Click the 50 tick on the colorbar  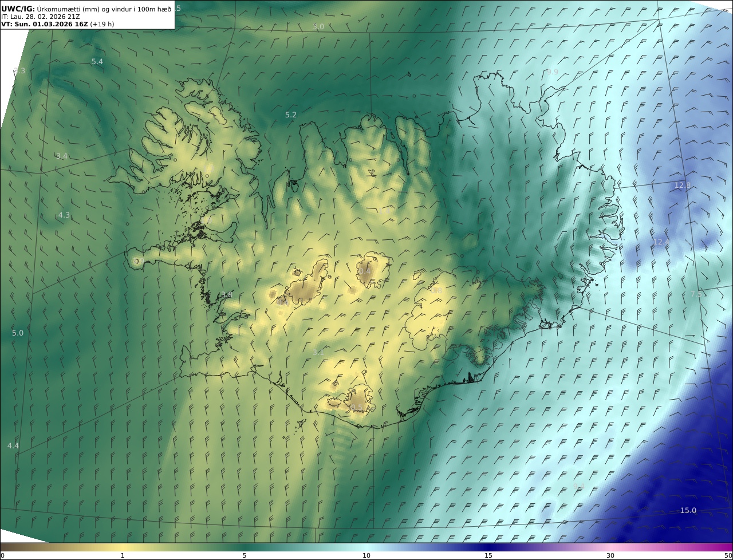point(728,555)
